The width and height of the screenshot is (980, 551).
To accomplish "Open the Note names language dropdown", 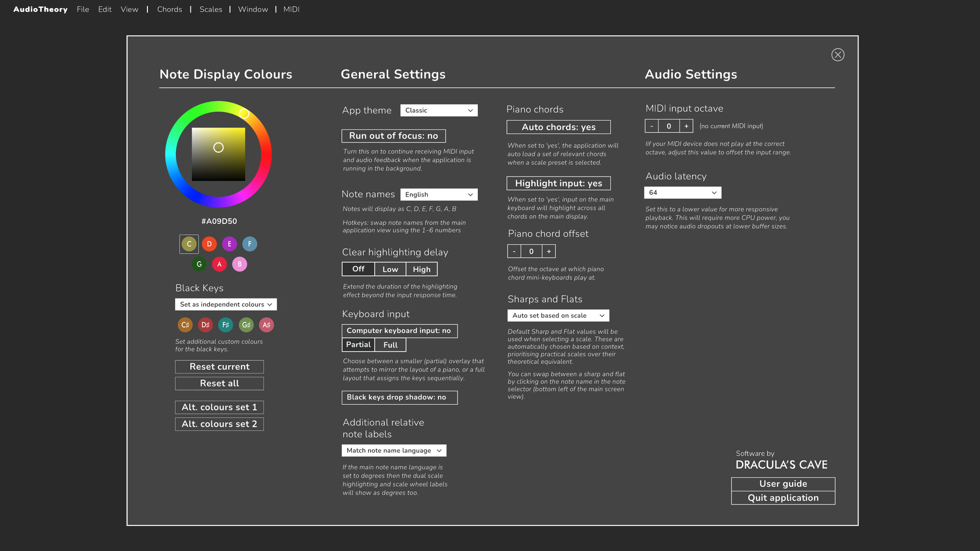I will (x=438, y=194).
